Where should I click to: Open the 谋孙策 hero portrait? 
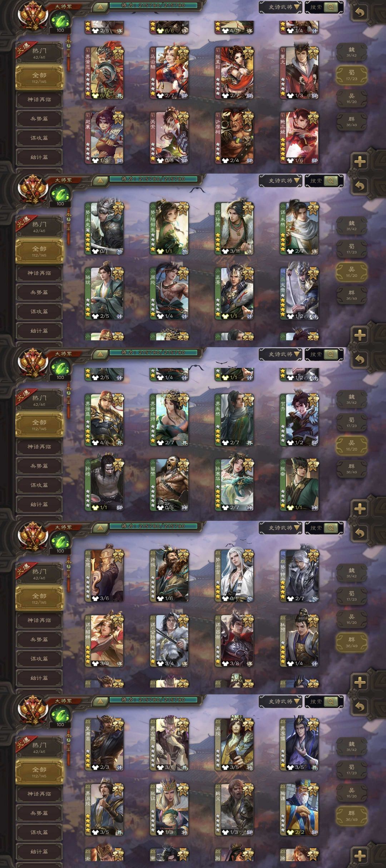pyautogui.click(x=234, y=229)
